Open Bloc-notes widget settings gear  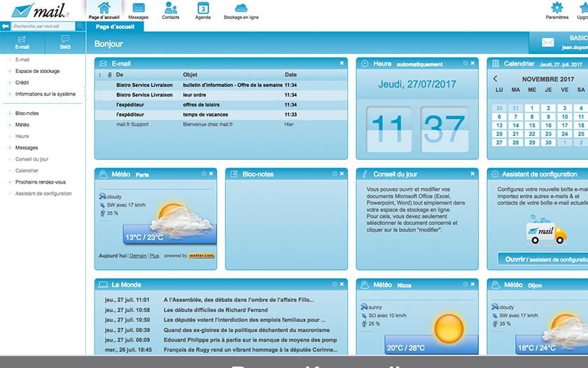(335, 174)
